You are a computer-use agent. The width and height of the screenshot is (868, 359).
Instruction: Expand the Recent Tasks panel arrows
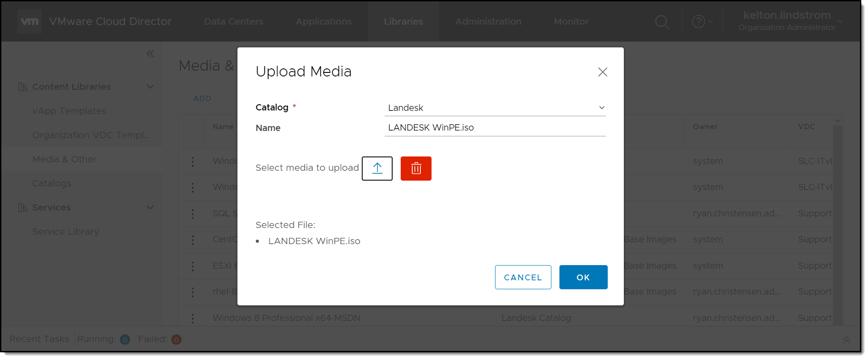846,340
